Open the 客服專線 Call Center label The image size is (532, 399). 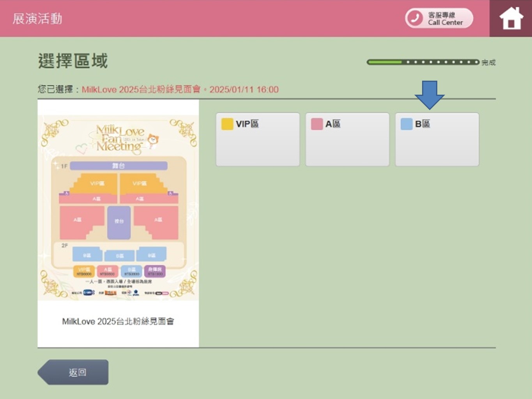[445, 18]
